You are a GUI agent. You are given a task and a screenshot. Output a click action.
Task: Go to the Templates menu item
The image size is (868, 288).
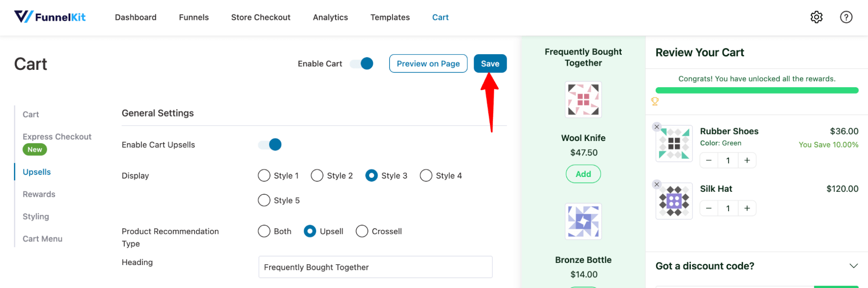coord(390,17)
